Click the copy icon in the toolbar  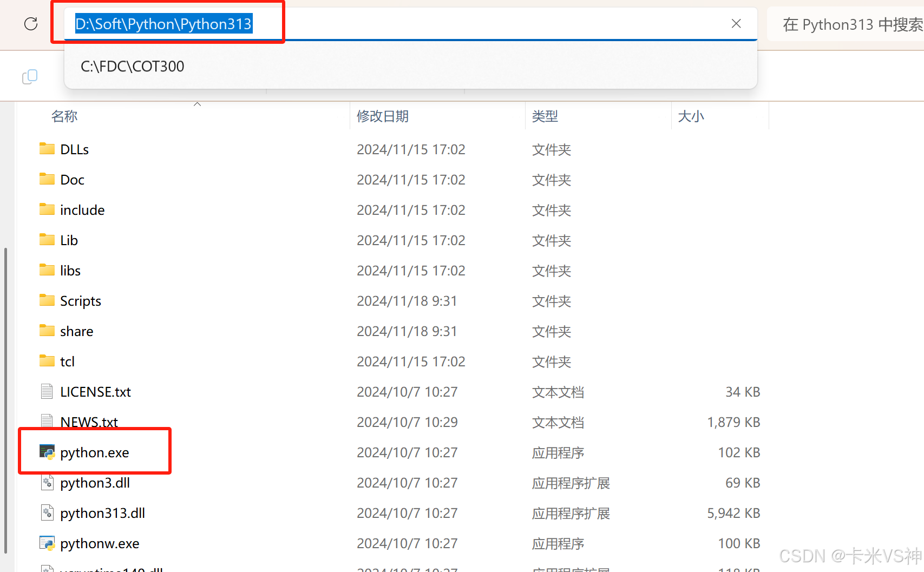point(30,77)
